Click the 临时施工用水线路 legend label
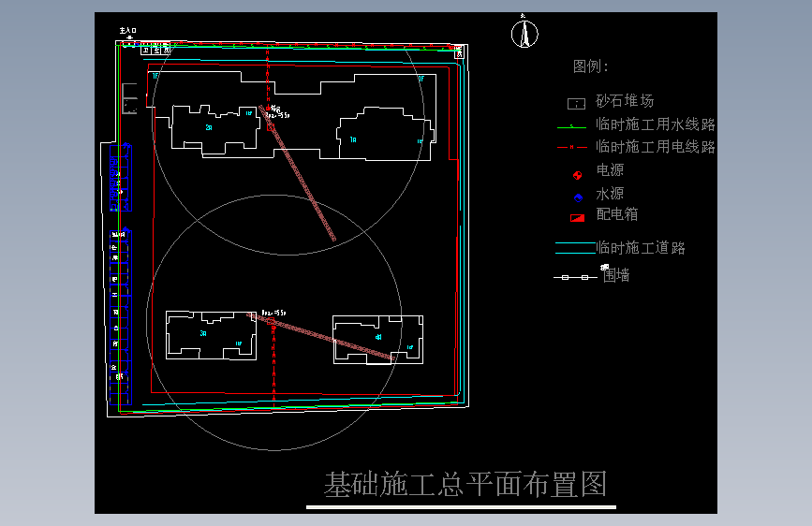Screen dimensions: 812x526 (656, 124)
